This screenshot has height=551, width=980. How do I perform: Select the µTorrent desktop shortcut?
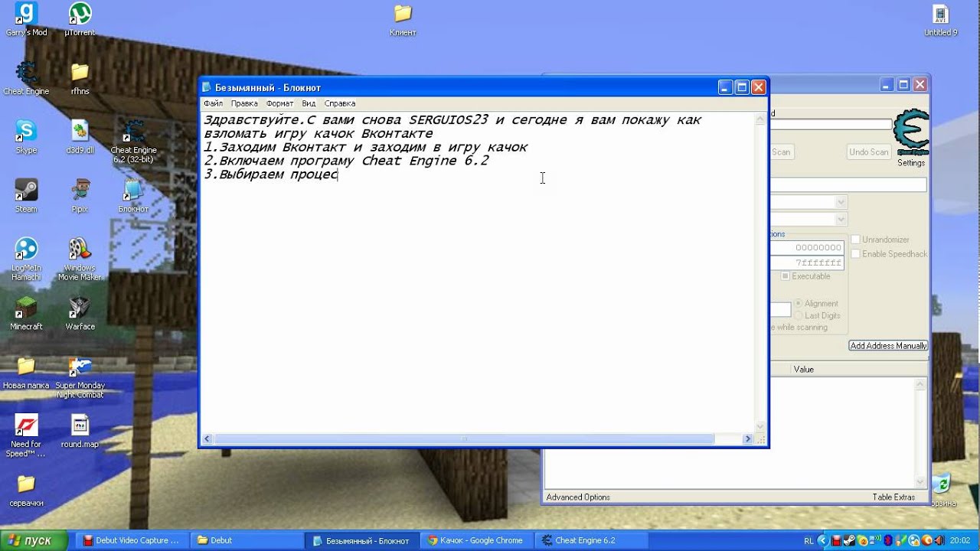point(80,19)
